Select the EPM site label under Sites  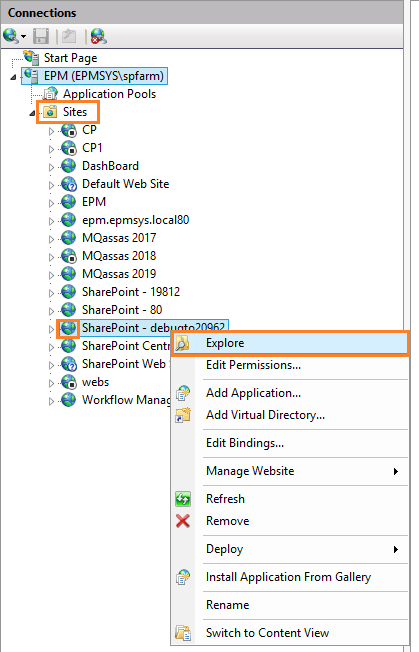click(x=94, y=202)
